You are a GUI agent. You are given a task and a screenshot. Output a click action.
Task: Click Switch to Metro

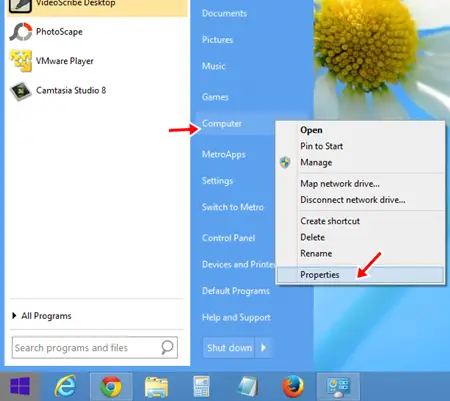click(x=233, y=207)
